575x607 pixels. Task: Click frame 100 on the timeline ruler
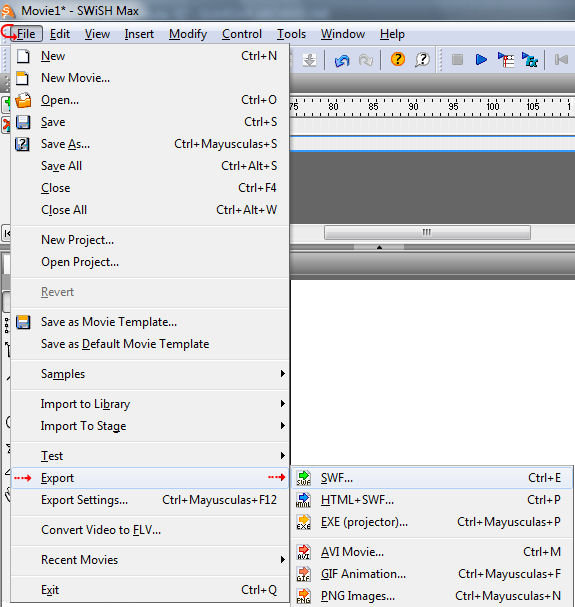click(x=493, y=106)
